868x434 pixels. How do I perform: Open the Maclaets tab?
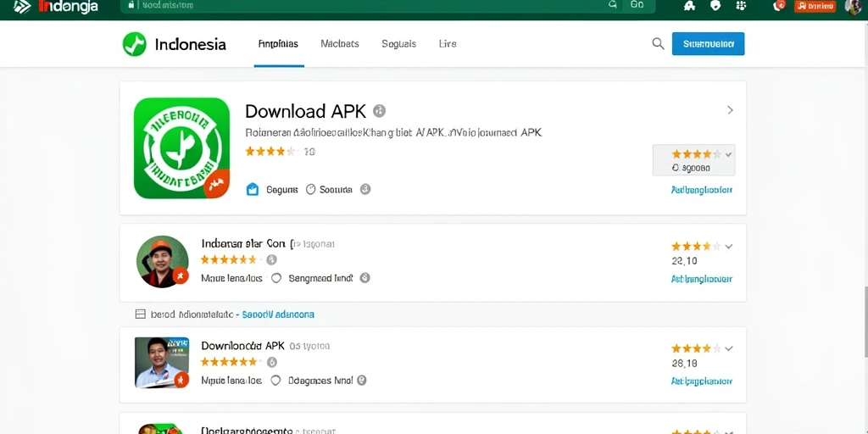pos(340,44)
